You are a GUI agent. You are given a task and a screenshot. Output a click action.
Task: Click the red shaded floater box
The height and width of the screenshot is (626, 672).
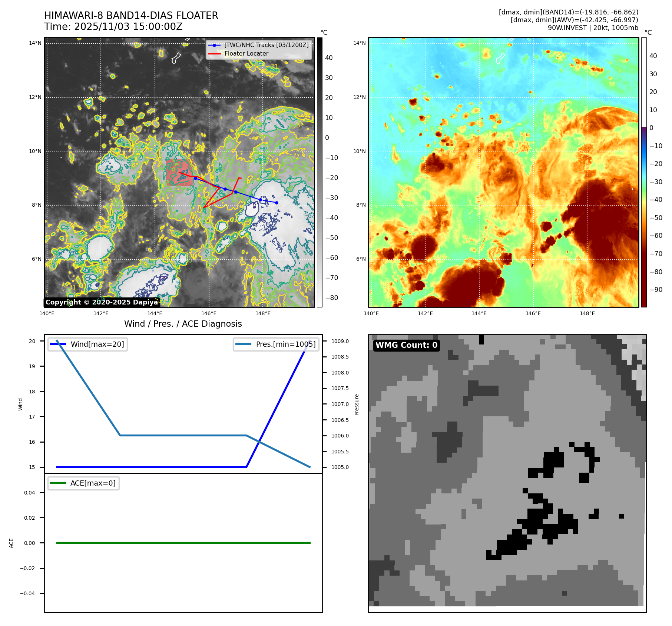tap(178, 172)
